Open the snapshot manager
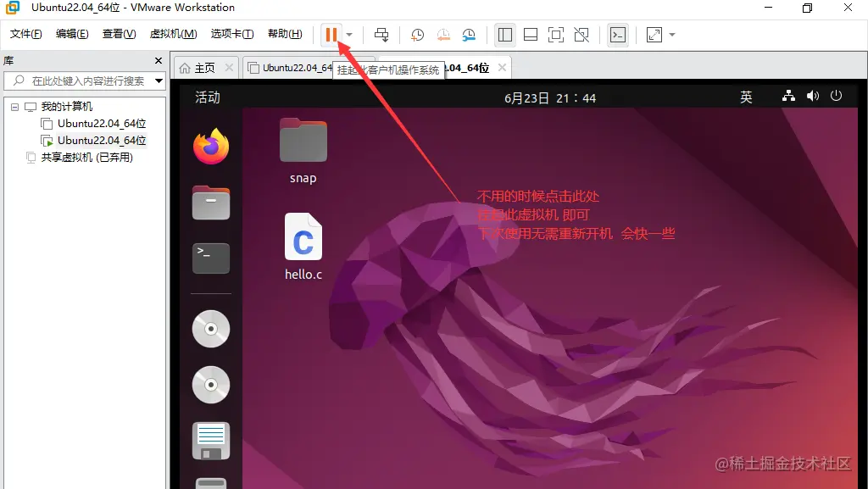 click(469, 35)
